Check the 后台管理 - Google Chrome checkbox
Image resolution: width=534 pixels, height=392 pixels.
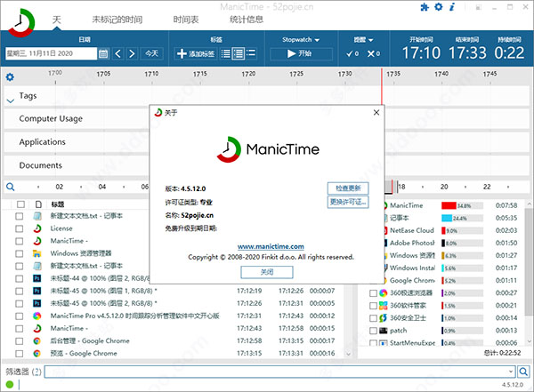pos(20,341)
